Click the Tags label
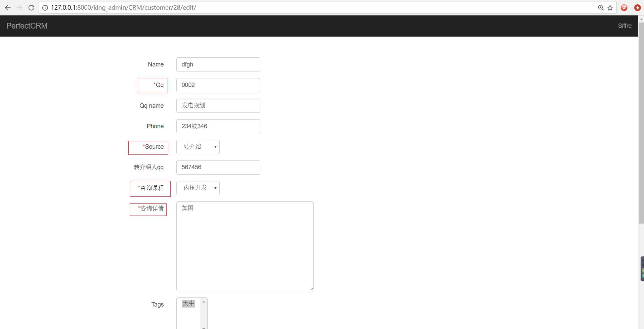 click(x=157, y=304)
